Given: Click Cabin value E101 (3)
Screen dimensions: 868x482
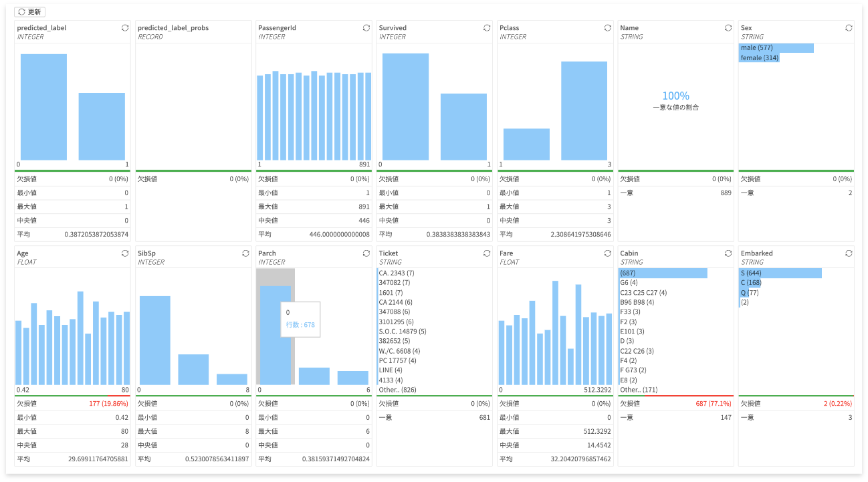Looking at the screenshot, I should click(x=632, y=332).
